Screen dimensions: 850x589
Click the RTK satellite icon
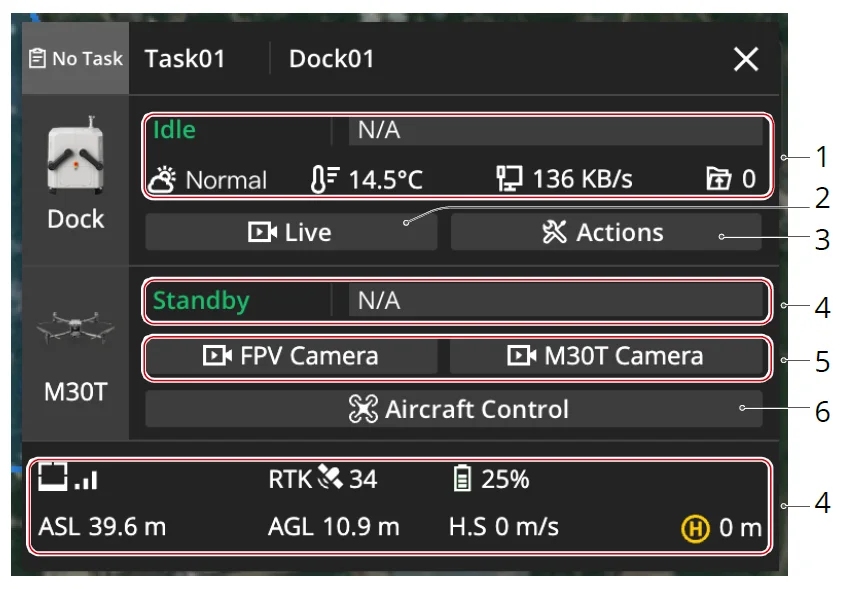tap(331, 479)
